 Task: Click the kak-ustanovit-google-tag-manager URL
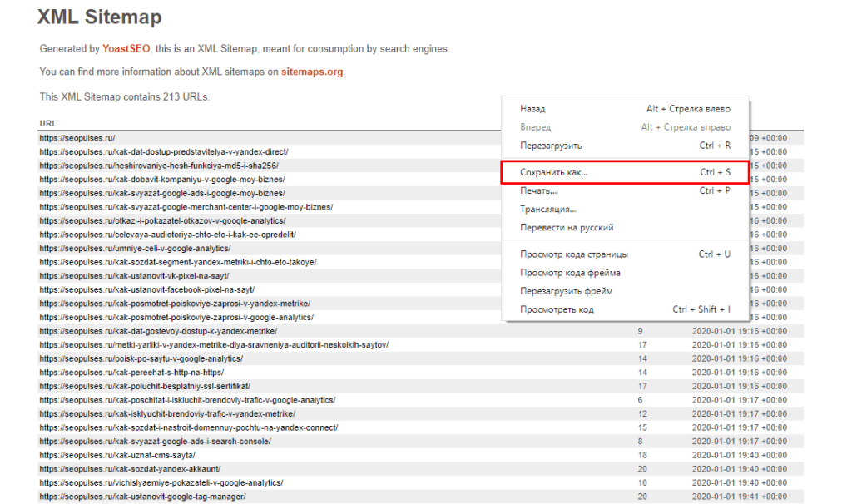point(142,497)
